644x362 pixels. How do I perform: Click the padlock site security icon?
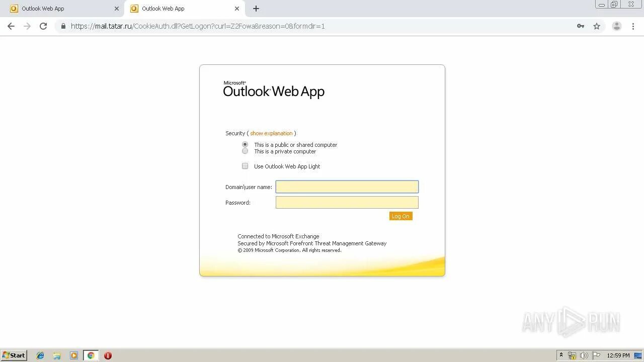tap(63, 26)
